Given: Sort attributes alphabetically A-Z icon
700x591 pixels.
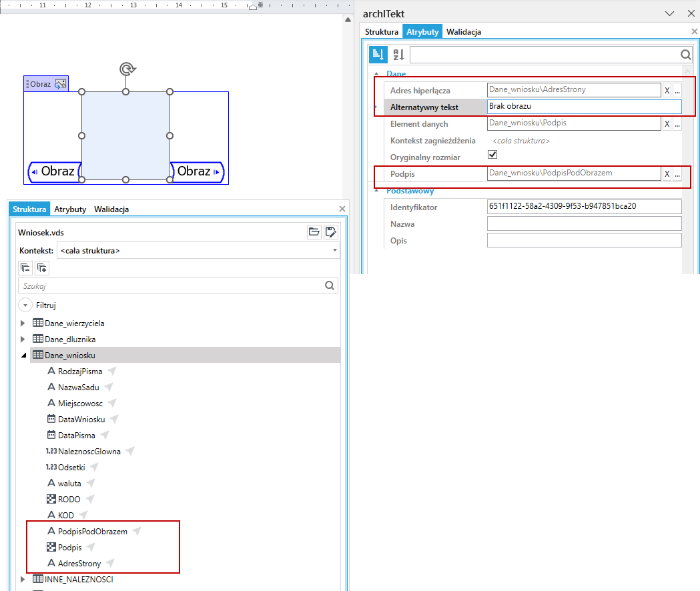Looking at the screenshot, I should click(398, 55).
